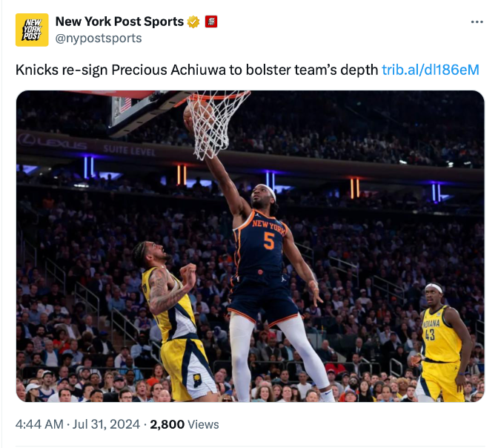Click the Views label beside 2,800

coord(203,424)
